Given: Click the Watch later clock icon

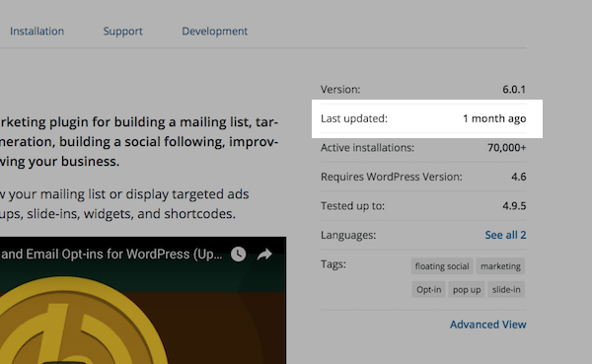Looking at the screenshot, I should click(238, 255).
